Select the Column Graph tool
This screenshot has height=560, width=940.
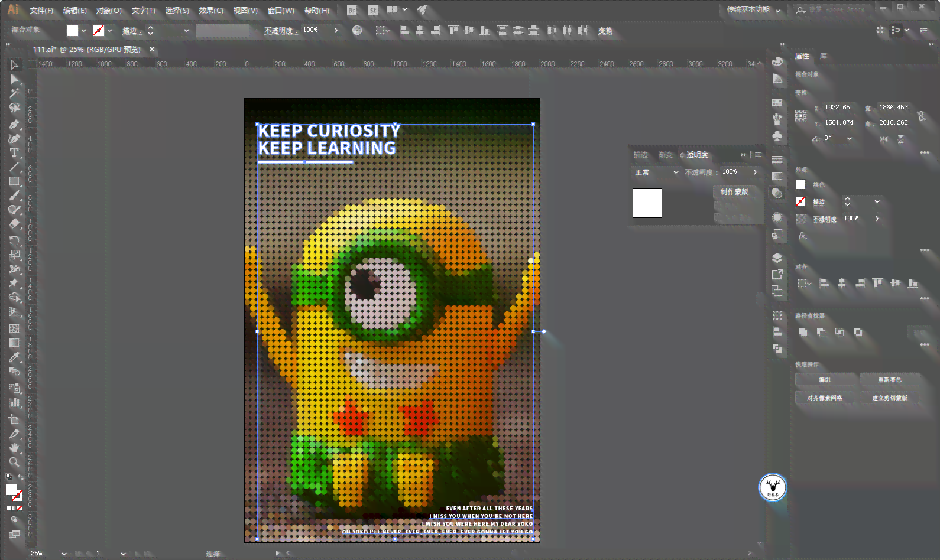point(15,403)
